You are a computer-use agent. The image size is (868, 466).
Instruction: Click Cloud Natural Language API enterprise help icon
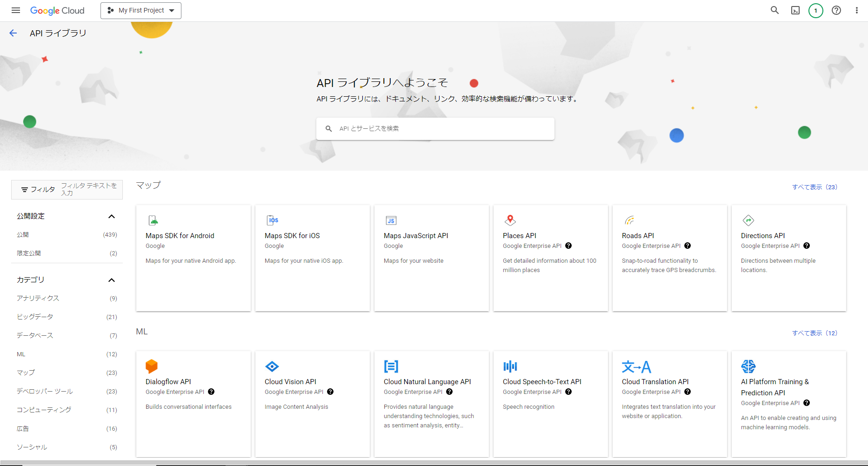click(449, 392)
